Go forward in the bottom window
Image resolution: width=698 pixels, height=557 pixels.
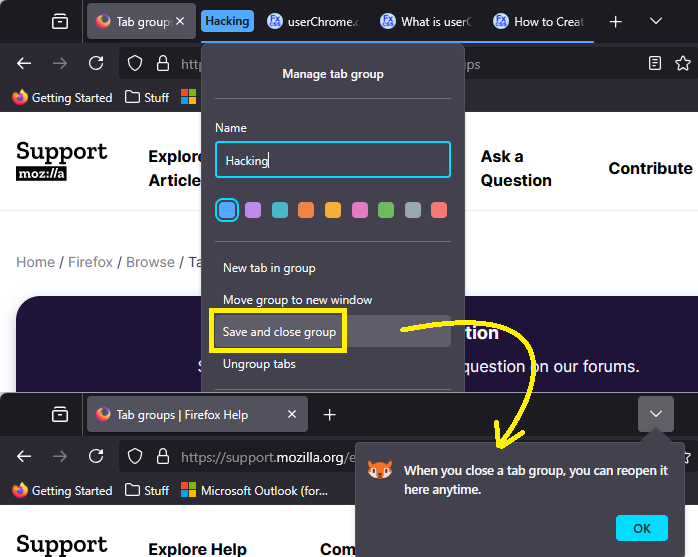click(60, 456)
